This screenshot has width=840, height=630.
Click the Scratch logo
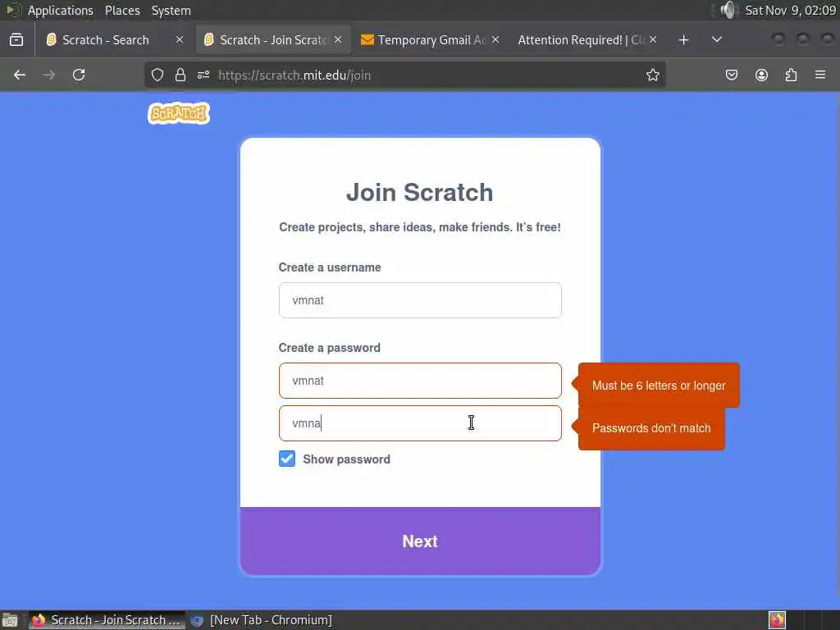point(179,113)
